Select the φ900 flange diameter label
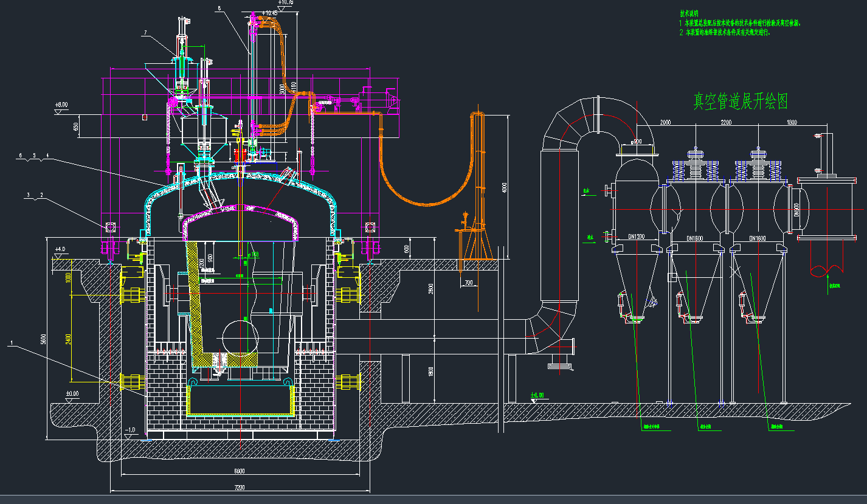 [x=636, y=142]
